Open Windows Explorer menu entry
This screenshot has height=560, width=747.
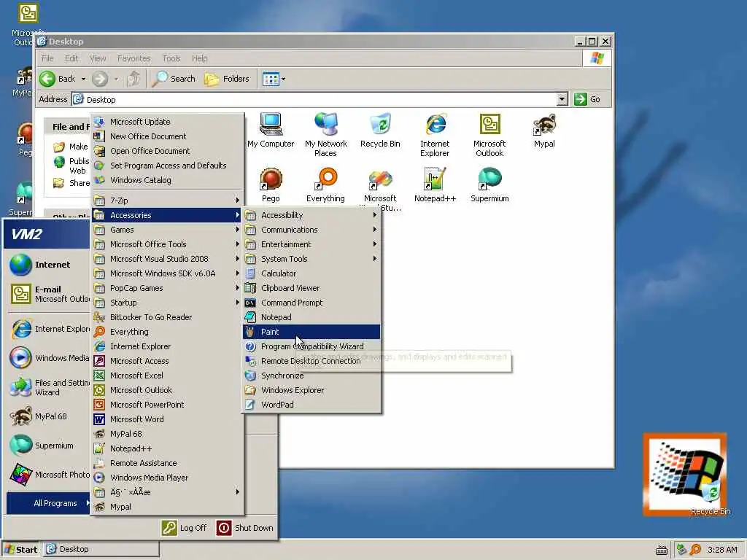point(311,390)
